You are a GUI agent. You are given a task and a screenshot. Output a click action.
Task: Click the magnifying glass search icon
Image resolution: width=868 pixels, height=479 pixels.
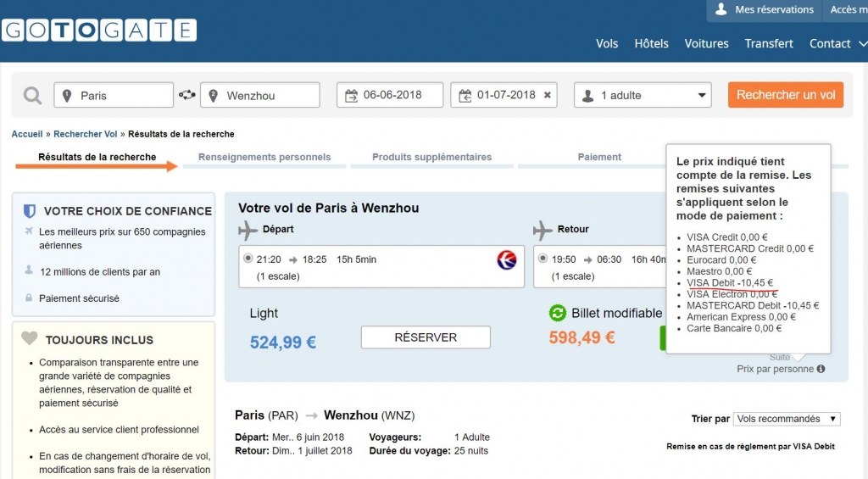coord(32,95)
